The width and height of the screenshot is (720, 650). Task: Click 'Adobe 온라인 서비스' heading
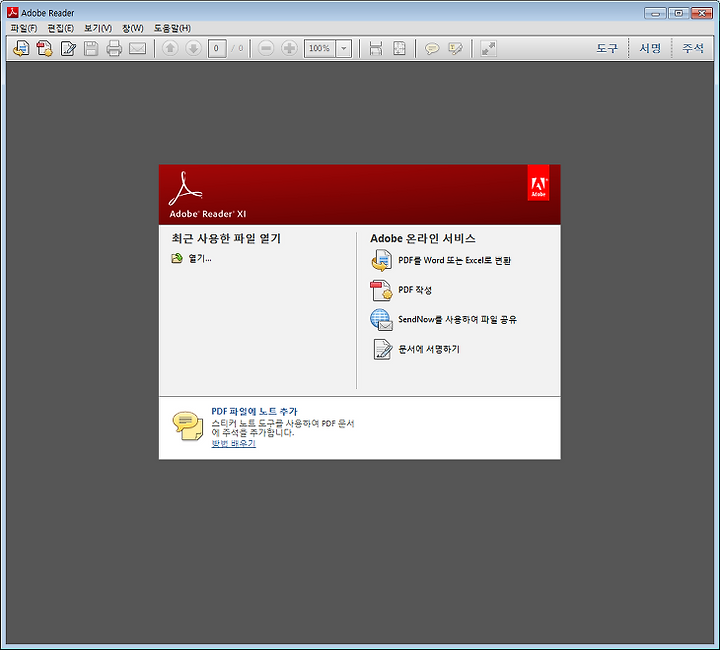423,238
